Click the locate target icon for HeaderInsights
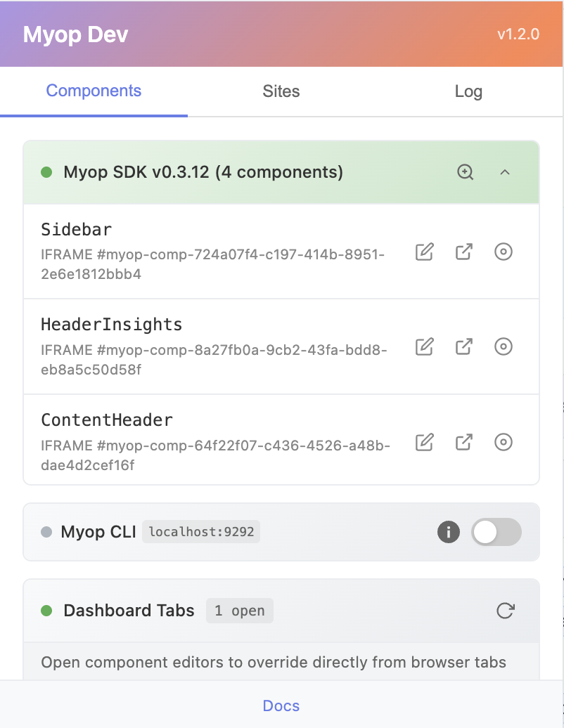This screenshot has height=728, width=564. point(504,346)
